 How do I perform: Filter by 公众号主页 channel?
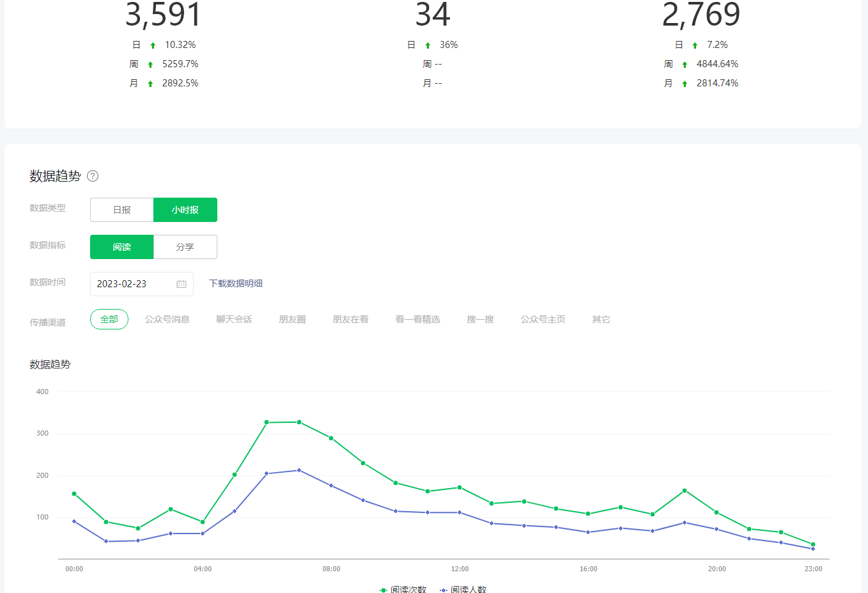pos(543,319)
